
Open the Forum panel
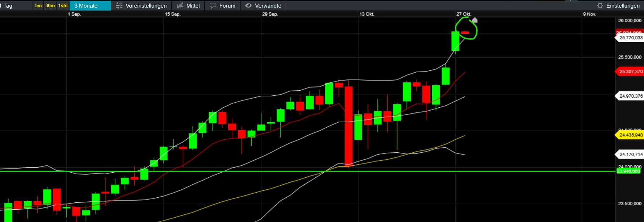[x=222, y=5]
